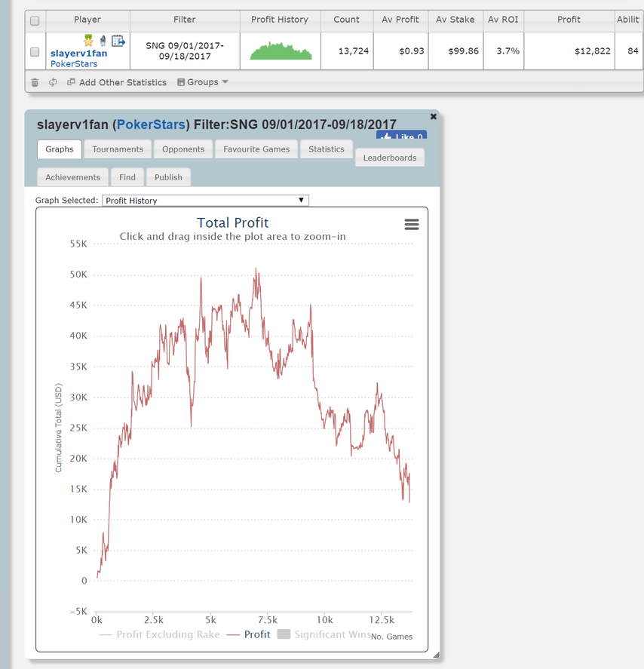Click the panel resize handle at the corner
644x669 pixels.
click(x=436, y=655)
